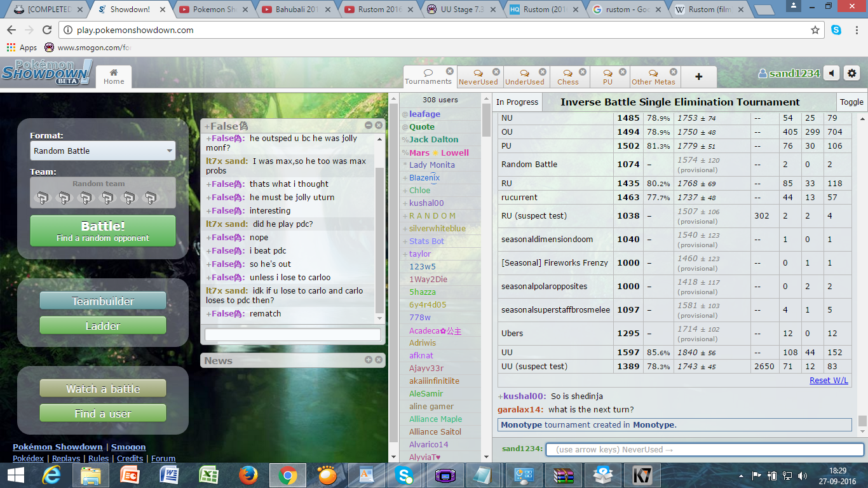Click the NeverUsed room chat input field
Screen dimensions: 868x488
click(705, 449)
